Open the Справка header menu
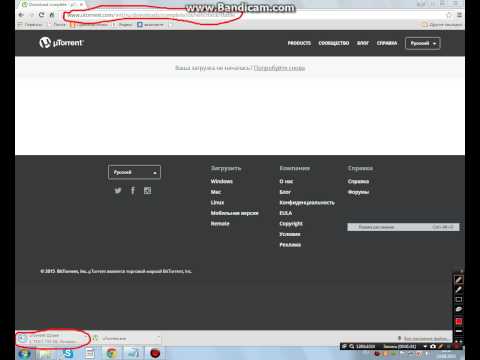 click(387, 43)
